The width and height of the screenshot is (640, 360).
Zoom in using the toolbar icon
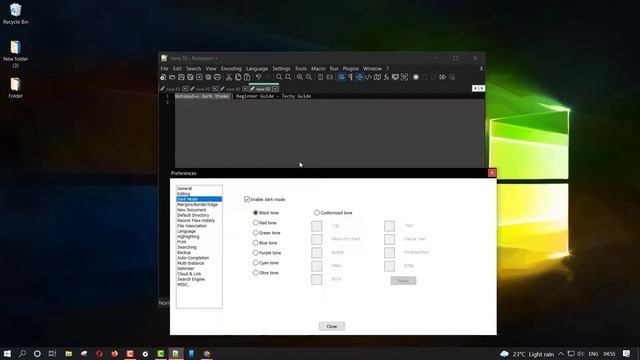[300, 77]
